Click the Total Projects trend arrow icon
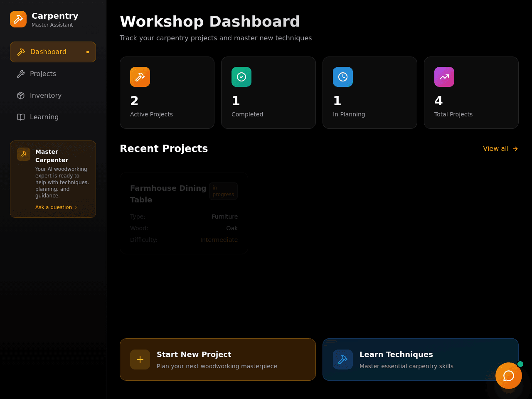The width and height of the screenshot is (532, 399). (x=444, y=77)
